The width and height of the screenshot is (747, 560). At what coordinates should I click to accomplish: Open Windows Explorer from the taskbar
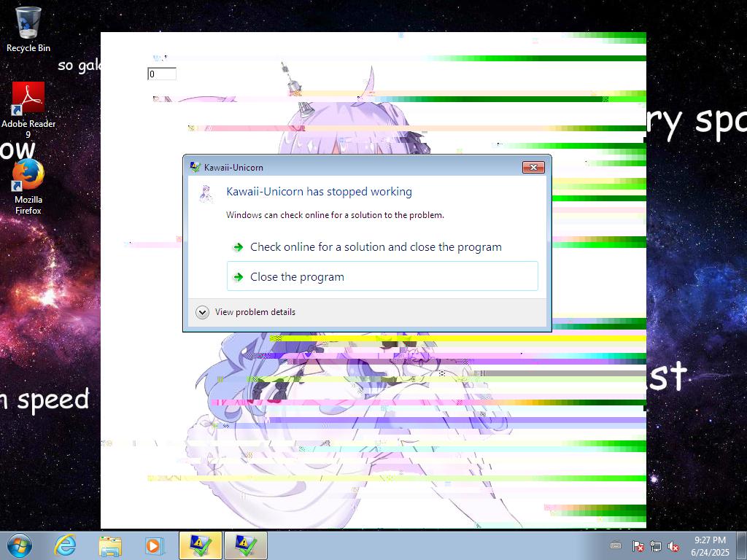(110, 545)
